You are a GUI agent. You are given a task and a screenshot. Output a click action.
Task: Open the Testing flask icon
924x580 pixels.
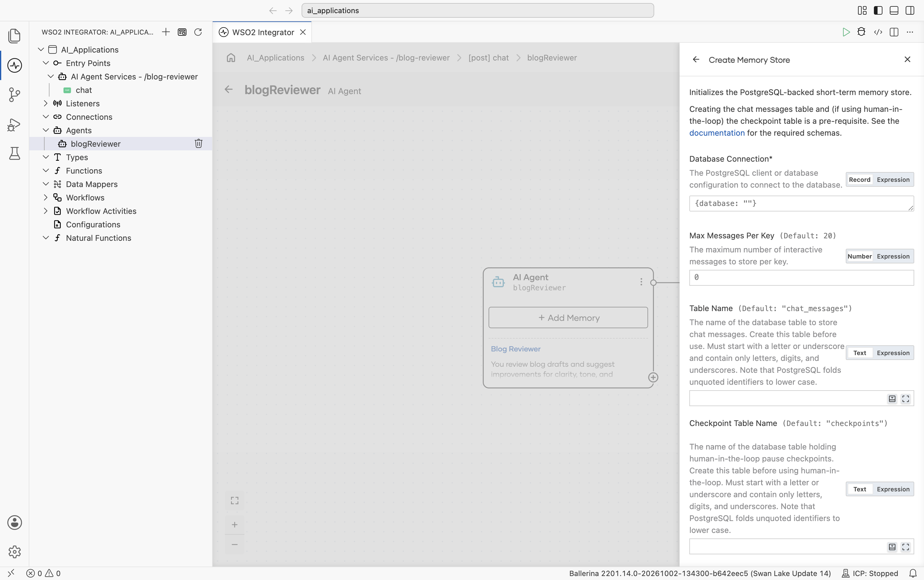tap(15, 153)
